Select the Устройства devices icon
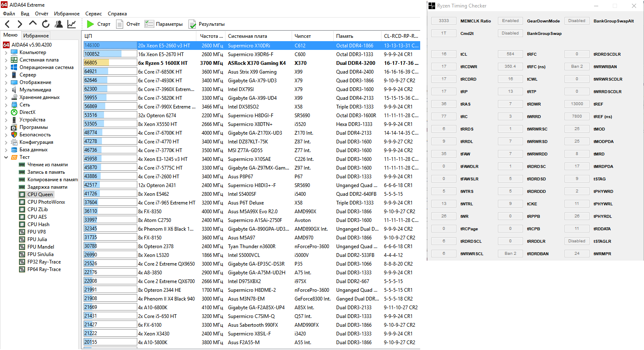Screen dimensions: 644x350 click(x=14, y=120)
